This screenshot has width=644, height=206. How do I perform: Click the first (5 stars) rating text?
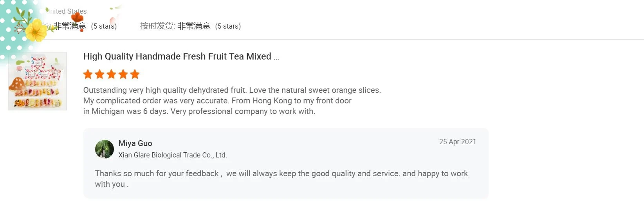[104, 26]
